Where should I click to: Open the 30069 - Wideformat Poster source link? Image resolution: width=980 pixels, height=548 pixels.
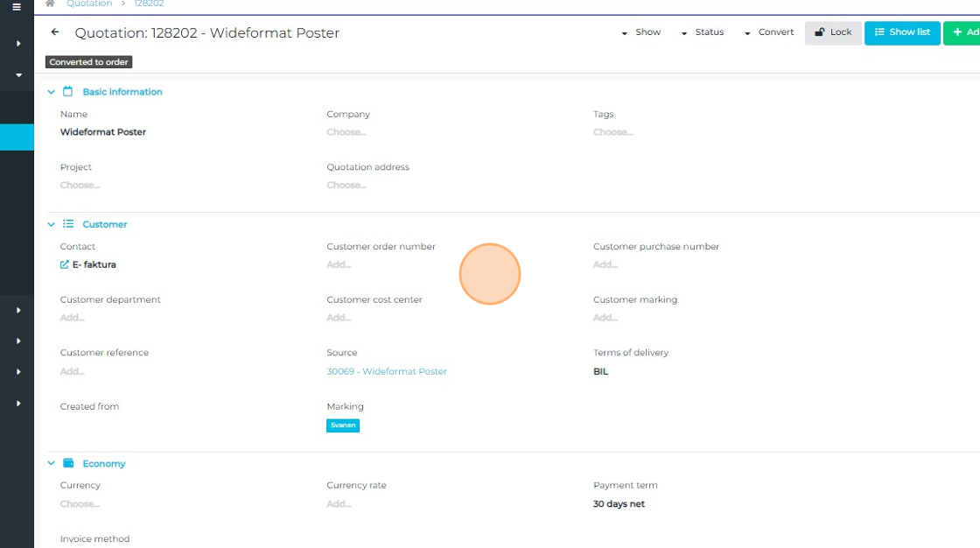point(386,371)
